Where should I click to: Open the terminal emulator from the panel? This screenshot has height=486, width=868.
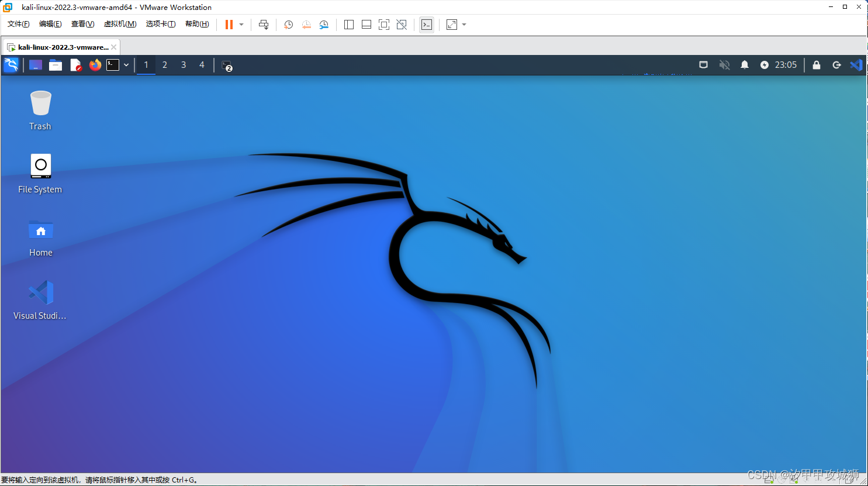(x=113, y=65)
